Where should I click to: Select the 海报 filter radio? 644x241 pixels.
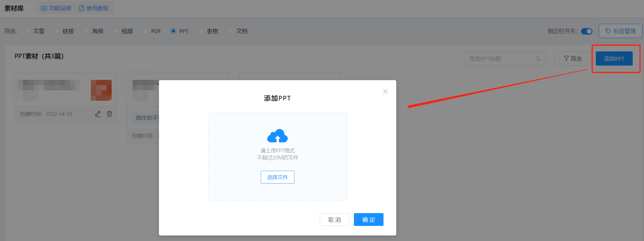pos(86,31)
